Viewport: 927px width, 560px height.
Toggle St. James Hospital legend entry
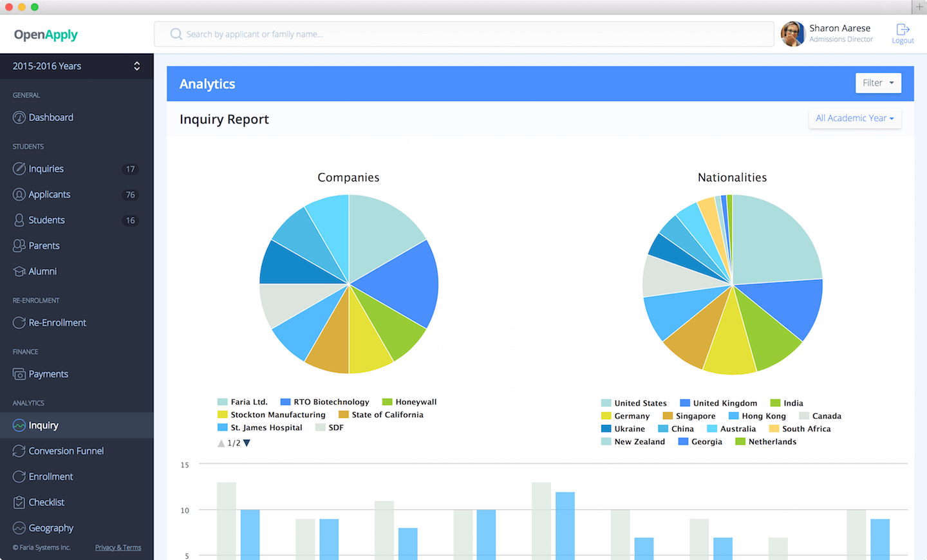(260, 427)
